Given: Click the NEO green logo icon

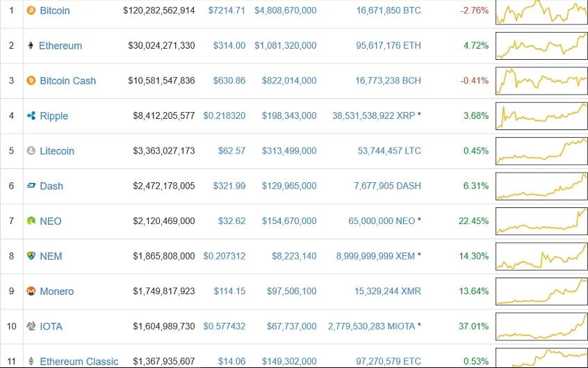Looking at the screenshot, I should (31, 221).
